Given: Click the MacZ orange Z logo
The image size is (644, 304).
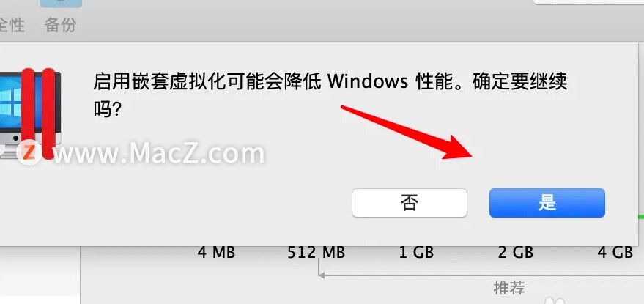Looking at the screenshot, I should 29,152.
